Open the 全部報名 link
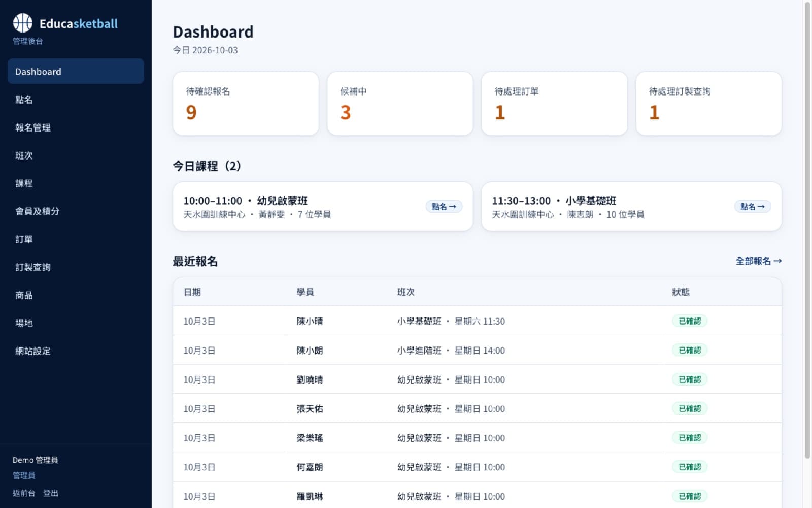 pos(758,261)
